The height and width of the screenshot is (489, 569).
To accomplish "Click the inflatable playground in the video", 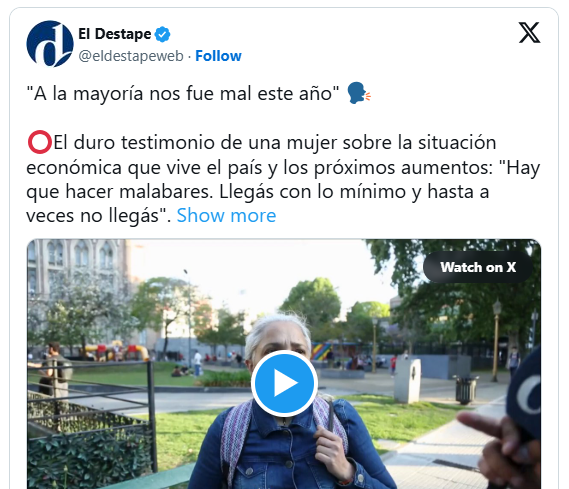I will (116, 351).
